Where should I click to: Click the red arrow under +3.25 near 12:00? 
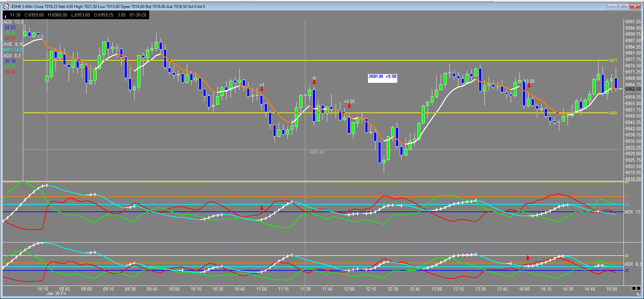pos(349,106)
